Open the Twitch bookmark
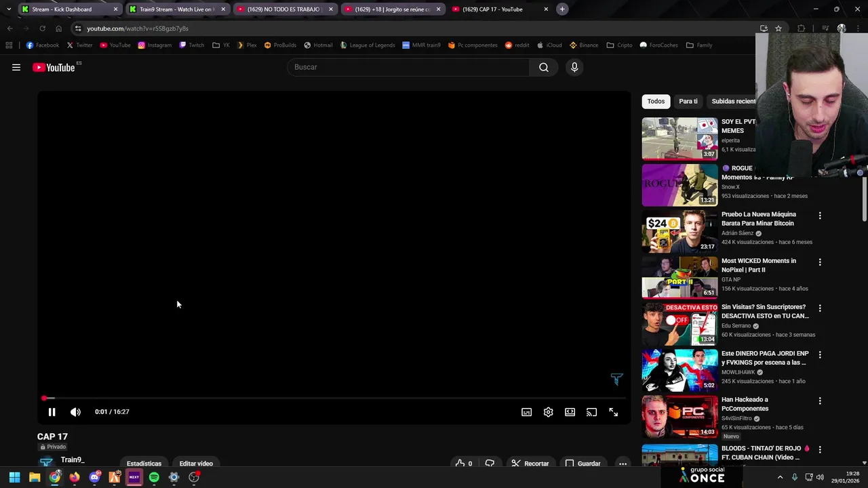 192,45
